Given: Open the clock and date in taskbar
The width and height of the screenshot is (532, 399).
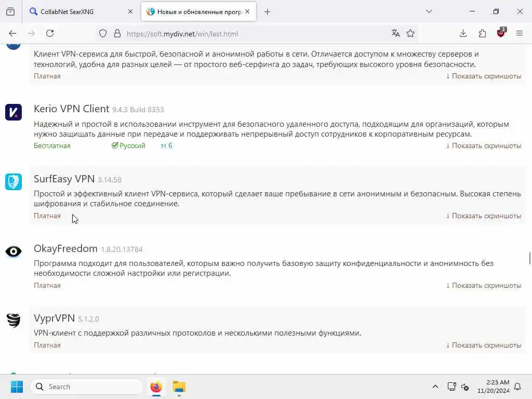Looking at the screenshot, I should point(494,387).
